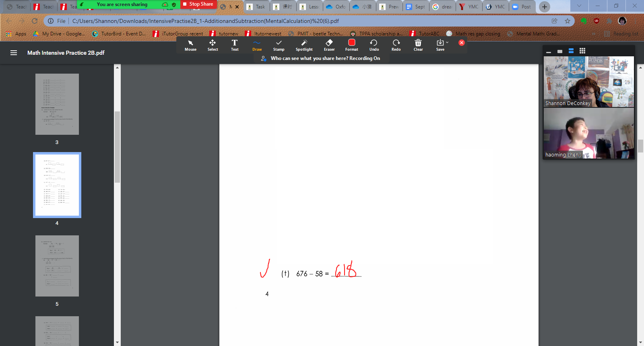Switch video panel to stacked view
The height and width of the screenshot is (346, 644).
click(x=571, y=51)
